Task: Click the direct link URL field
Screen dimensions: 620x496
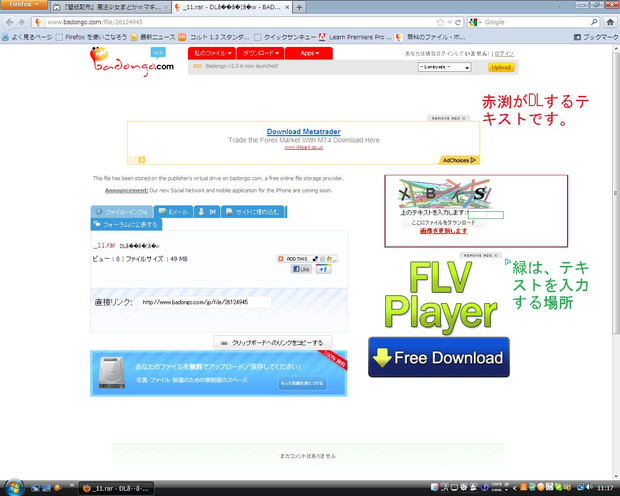Action: coord(204,302)
